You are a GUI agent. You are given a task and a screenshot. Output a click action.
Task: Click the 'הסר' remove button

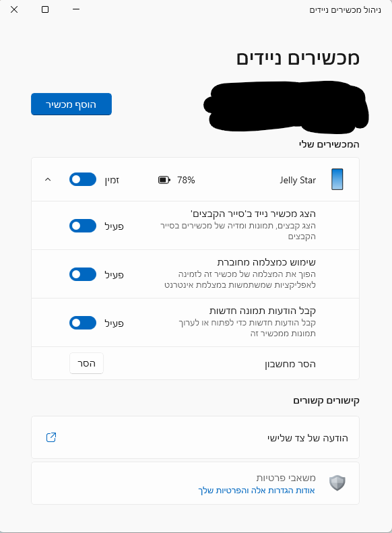(x=86, y=363)
